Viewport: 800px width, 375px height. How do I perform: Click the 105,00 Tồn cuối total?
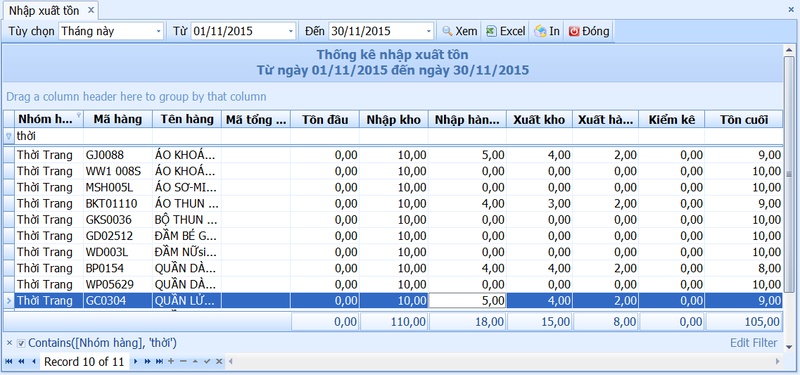click(x=743, y=322)
